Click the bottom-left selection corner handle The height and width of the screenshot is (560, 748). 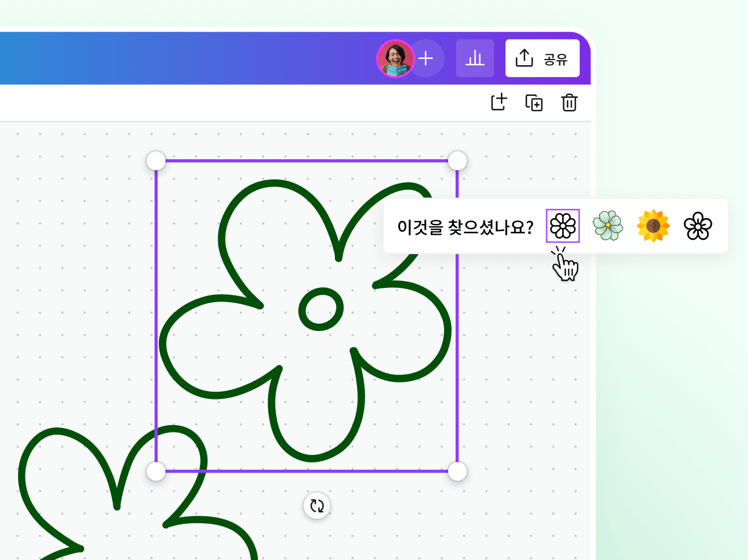tap(156, 470)
